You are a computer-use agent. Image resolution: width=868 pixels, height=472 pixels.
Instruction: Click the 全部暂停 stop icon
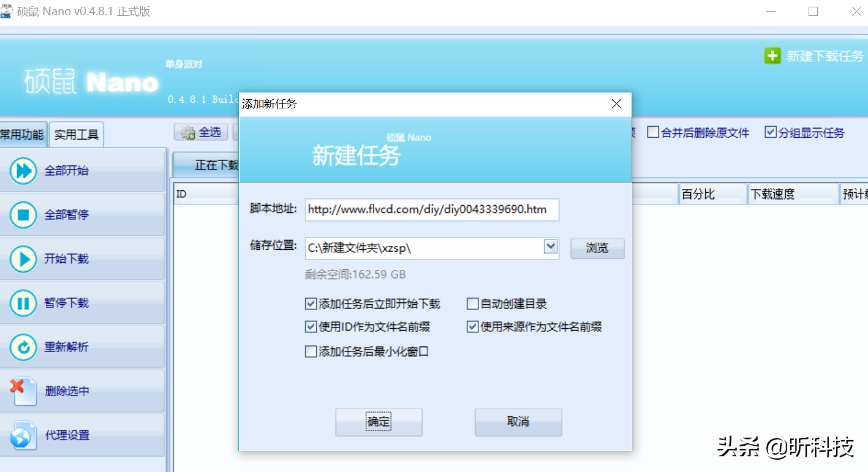coord(23,215)
